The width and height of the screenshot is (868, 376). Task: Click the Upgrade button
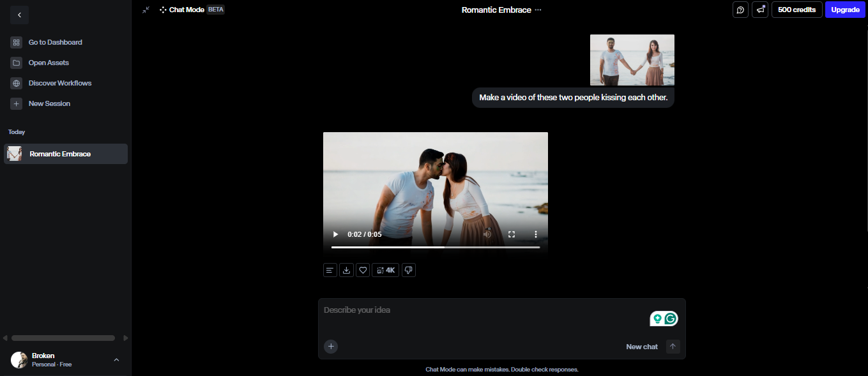(845, 10)
